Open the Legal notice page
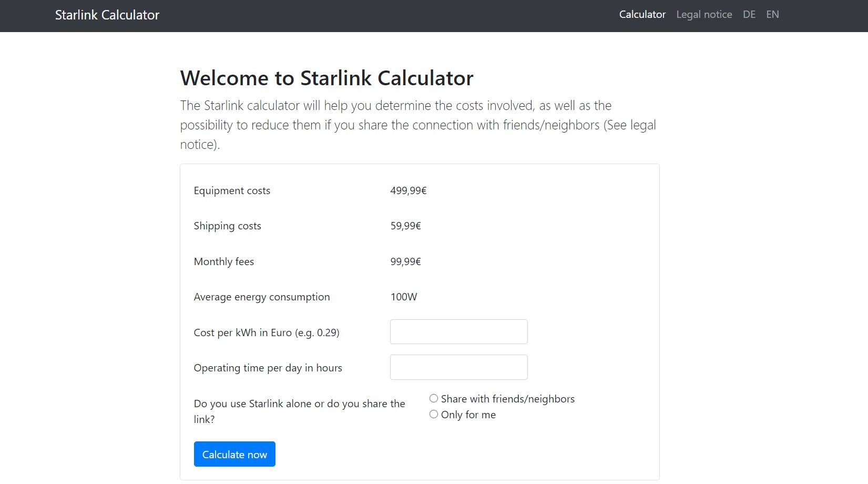The width and height of the screenshot is (868, 484). (x=704, y=14)
